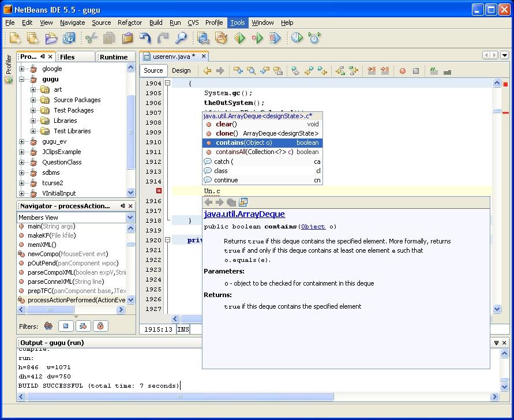Click the Object parameter link in Javadoc
514x420 pixels.
click(x=313, y=227)
